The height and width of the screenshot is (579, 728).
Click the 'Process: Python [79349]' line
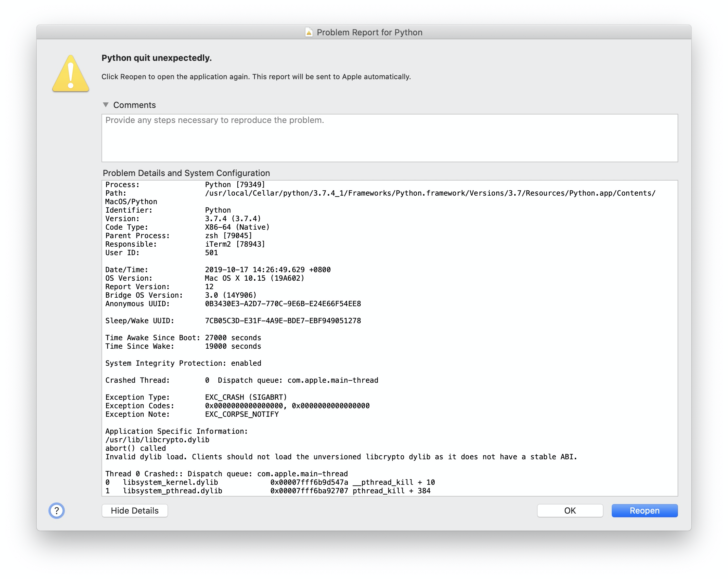(185, 184)
